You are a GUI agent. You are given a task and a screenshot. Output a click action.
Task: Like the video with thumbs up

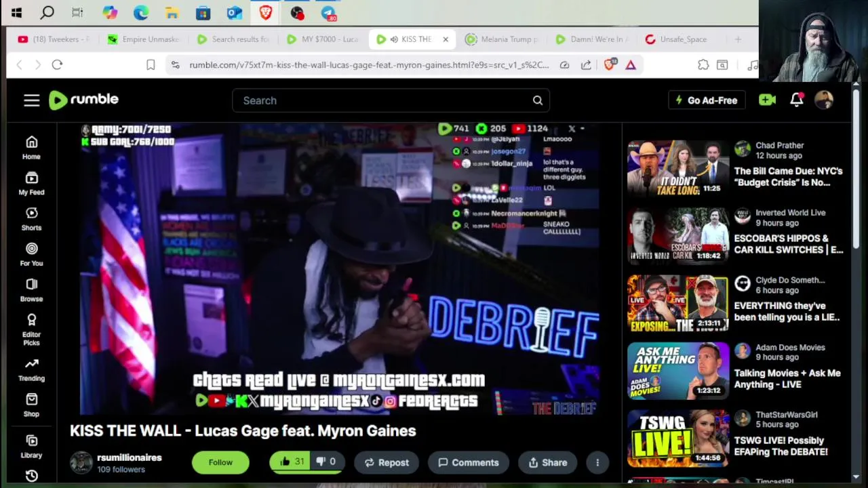point(292,462)
